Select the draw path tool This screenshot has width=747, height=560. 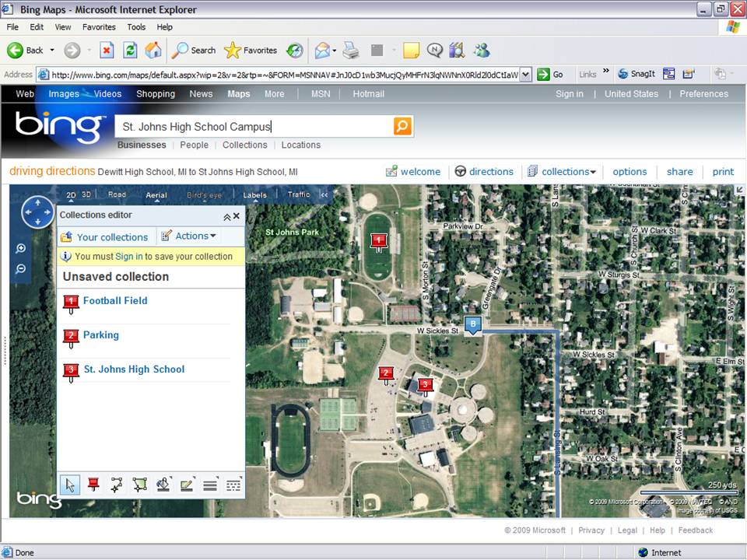[x=116, y=485]
